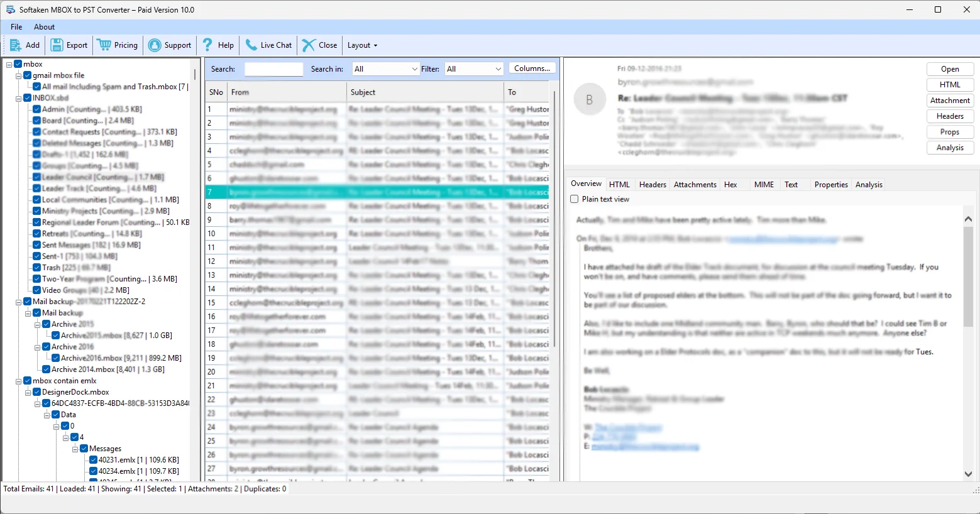This screenshot has width=980, height=514.
Task: Sort by the Subject column header
Action: (426, 92)
